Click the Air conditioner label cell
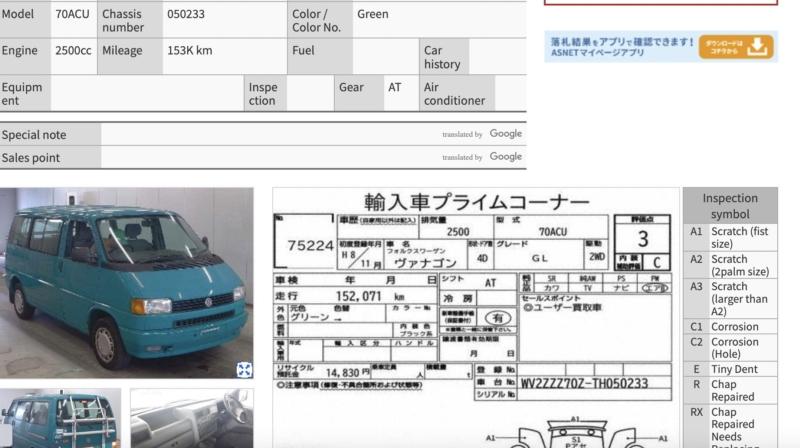The width and height of the screenshot is (800, 448). pyautogui.click(x=454, y=94)
